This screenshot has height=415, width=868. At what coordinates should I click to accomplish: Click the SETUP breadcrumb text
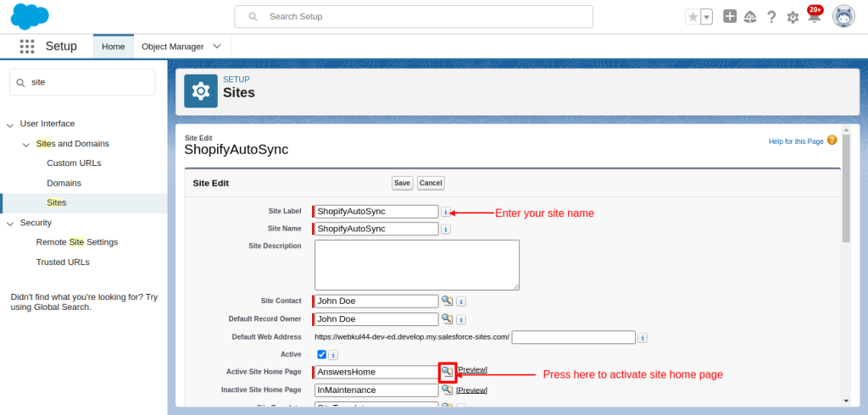[236, 80]
